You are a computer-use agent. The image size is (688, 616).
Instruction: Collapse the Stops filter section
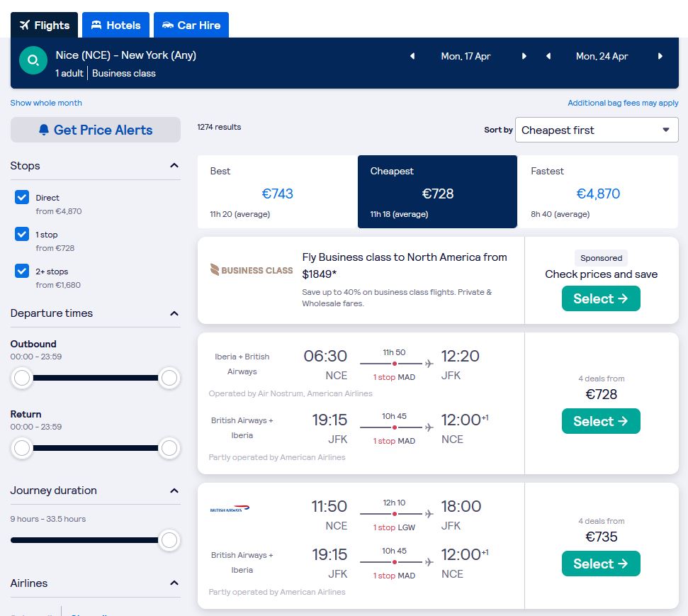click(174, 166)
